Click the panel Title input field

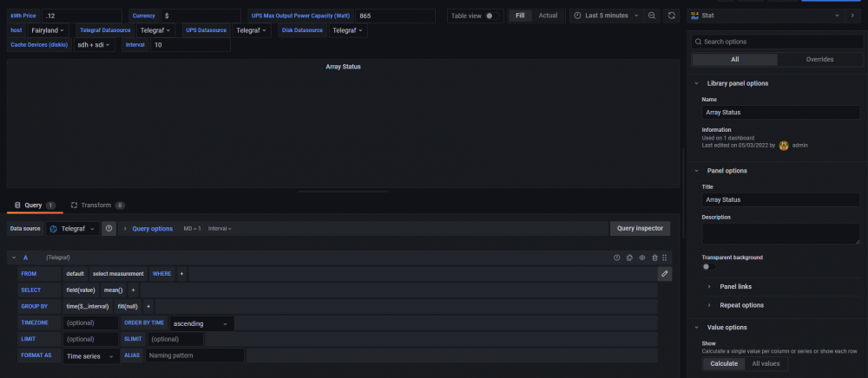(780, 199)
